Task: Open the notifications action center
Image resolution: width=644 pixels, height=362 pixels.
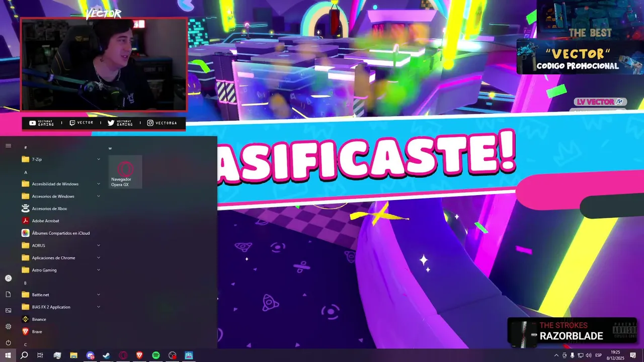Action: coord(633,355)
